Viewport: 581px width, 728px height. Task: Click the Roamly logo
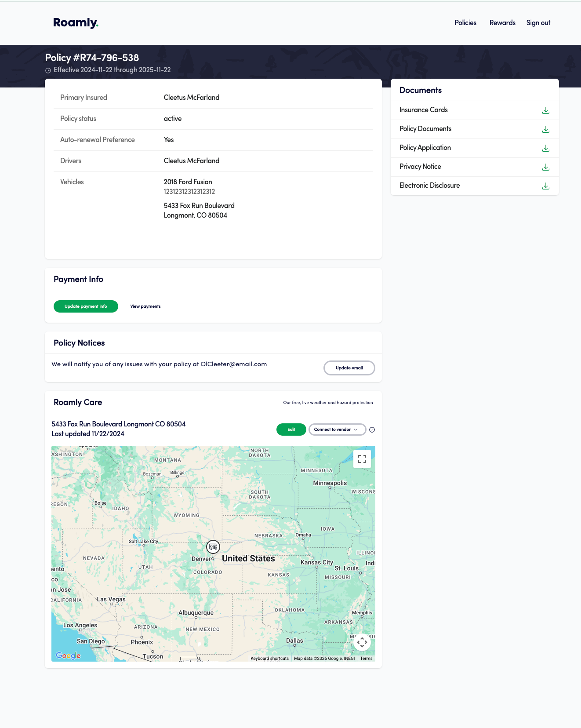(76, 23)
